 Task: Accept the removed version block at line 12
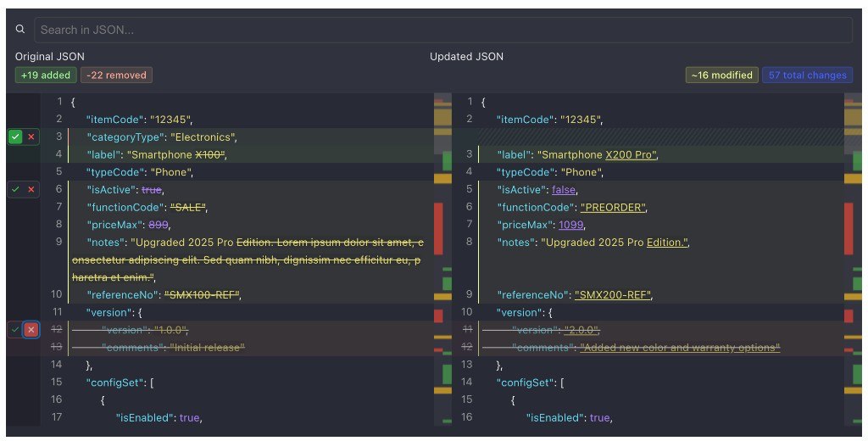coord(15,330)
